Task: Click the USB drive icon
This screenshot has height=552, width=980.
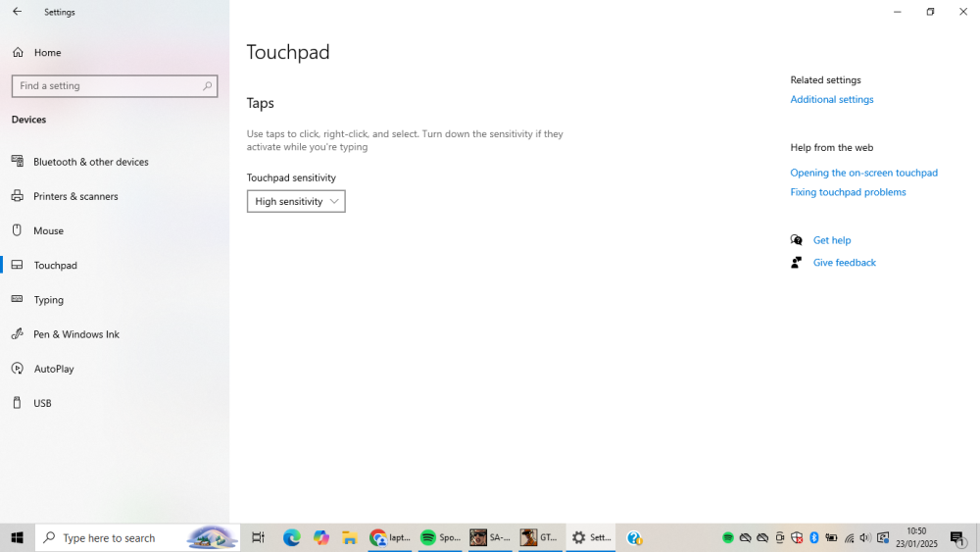Action: pos(18,403)
